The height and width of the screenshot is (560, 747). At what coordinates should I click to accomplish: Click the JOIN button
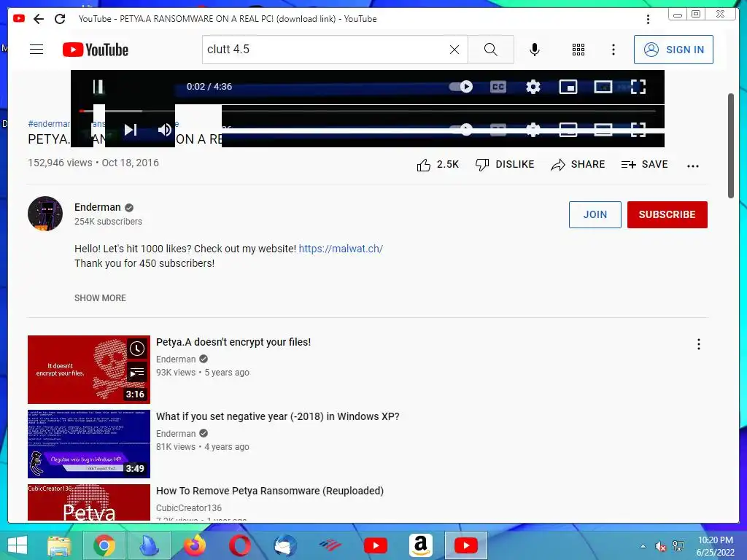click(595, 215)
